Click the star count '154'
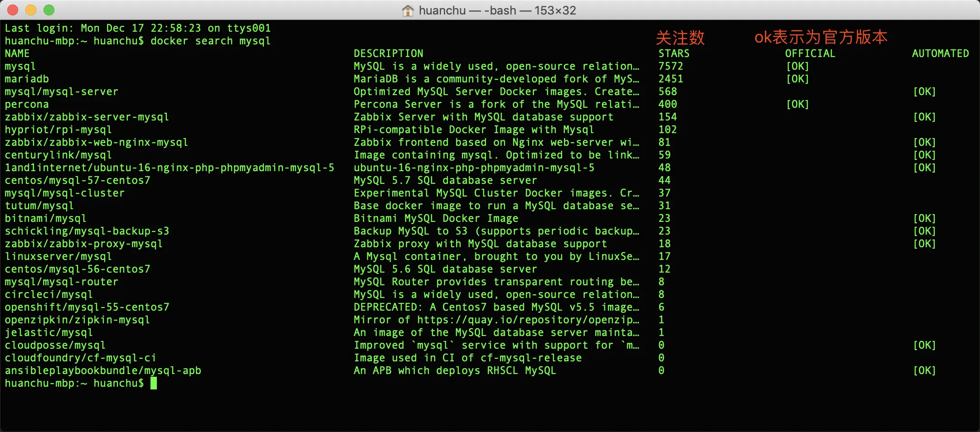Screen dimensions: 980x432 click(x=668, y=117)
